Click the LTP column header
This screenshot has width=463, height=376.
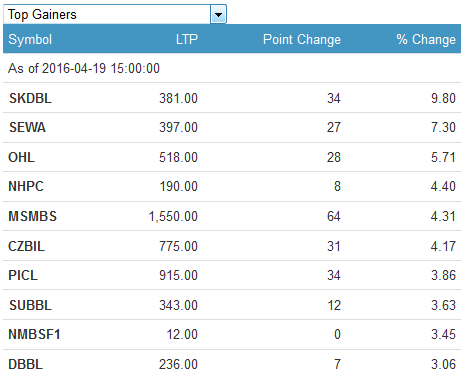point(187,39)
